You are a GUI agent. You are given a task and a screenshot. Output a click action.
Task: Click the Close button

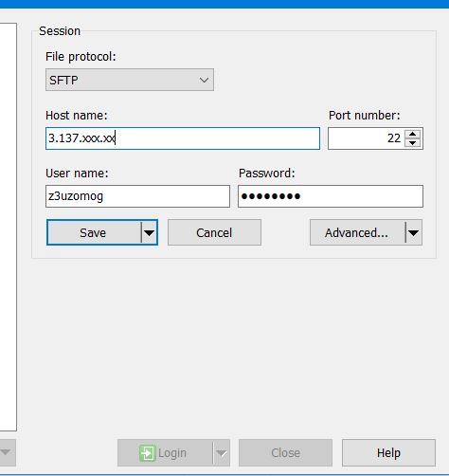285,452
